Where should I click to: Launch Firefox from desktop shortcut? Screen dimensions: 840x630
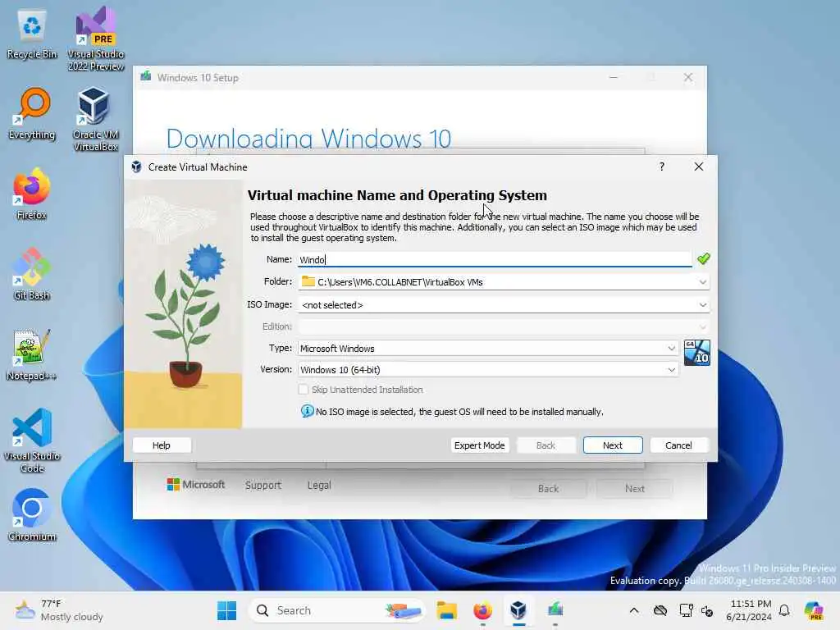point(32,194)
